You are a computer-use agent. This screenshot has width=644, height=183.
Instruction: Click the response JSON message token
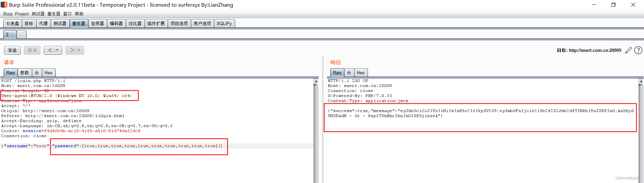[x=481, y=113]
